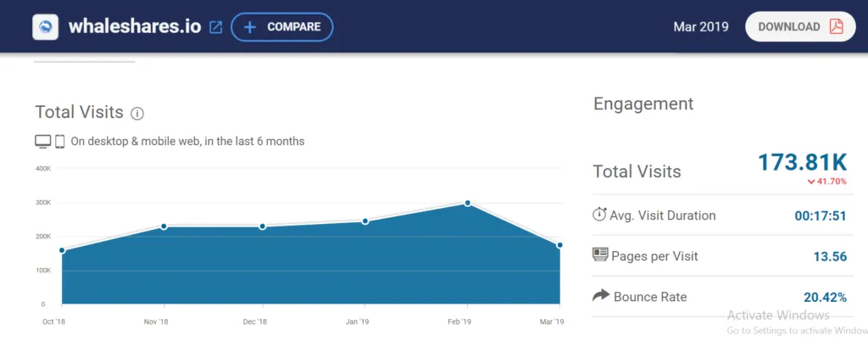Click the Bounce Rate arrow icon

click(x=600, y=296)
